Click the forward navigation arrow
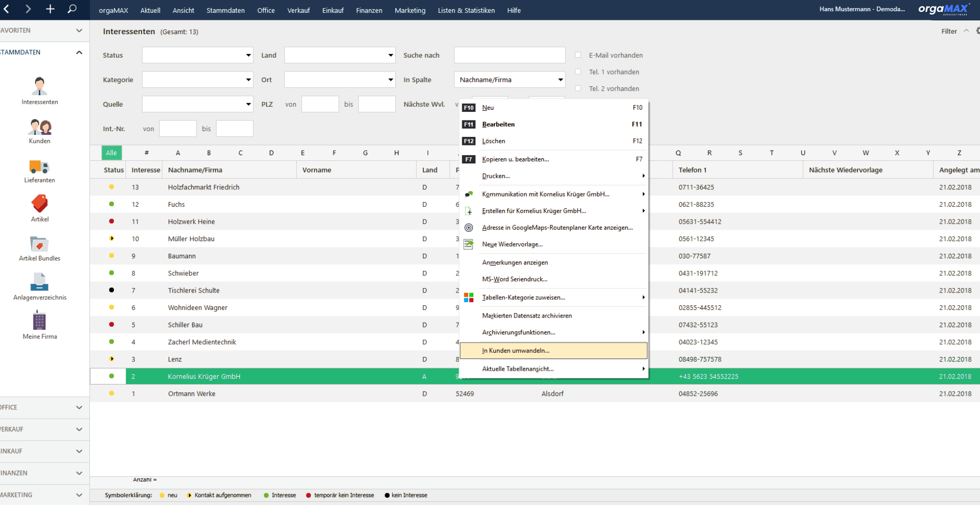Viewport: 980px width, 505px height. (28, 9)
